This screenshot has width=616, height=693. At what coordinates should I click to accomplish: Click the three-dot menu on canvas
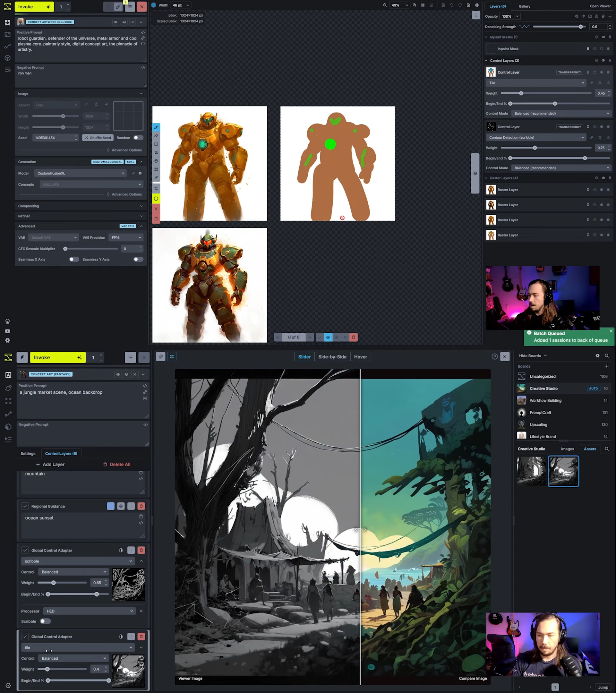[476, 15]
